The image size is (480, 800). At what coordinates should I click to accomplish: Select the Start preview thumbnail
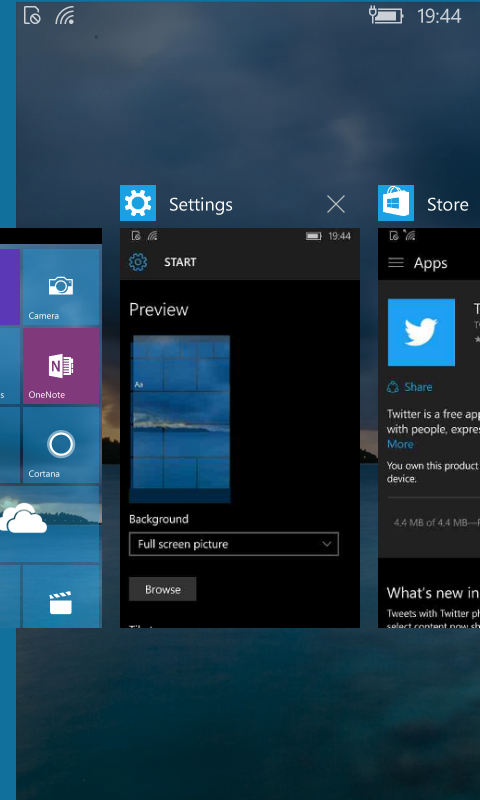click(180, 419)
